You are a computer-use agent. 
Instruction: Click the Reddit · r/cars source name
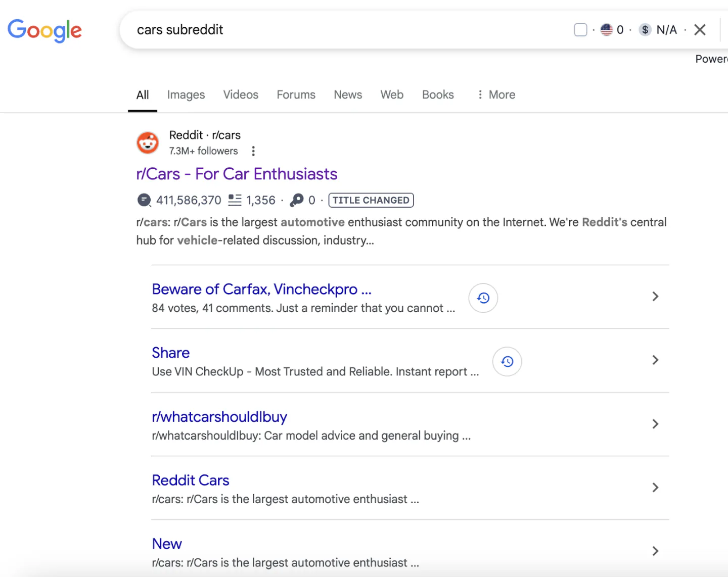[x=205, y=135]
